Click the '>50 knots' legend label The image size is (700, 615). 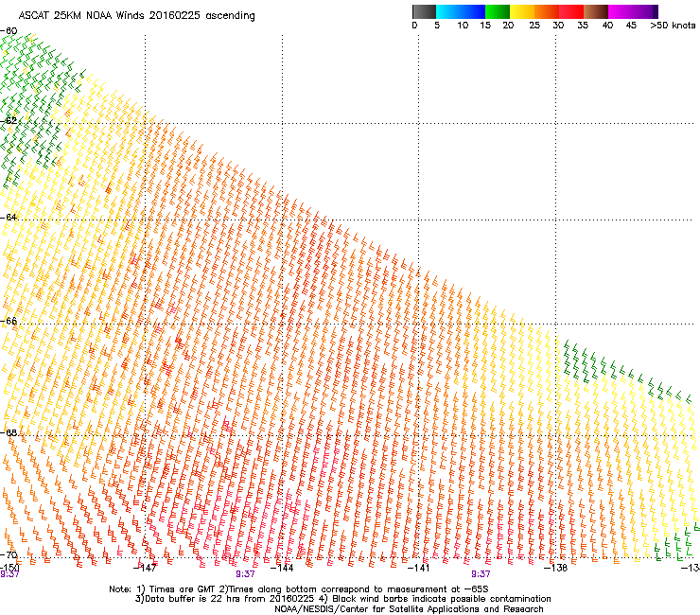coord(673,25)
